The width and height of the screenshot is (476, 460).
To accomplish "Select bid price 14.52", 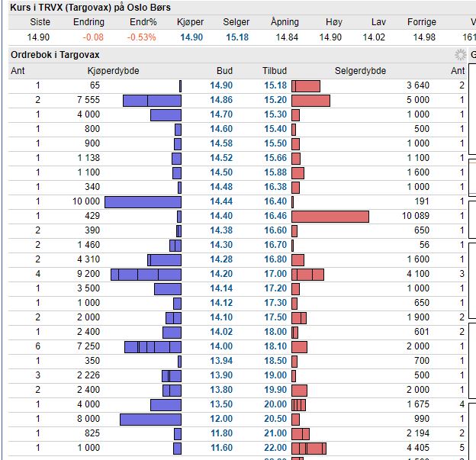I will tap(221, 158).
